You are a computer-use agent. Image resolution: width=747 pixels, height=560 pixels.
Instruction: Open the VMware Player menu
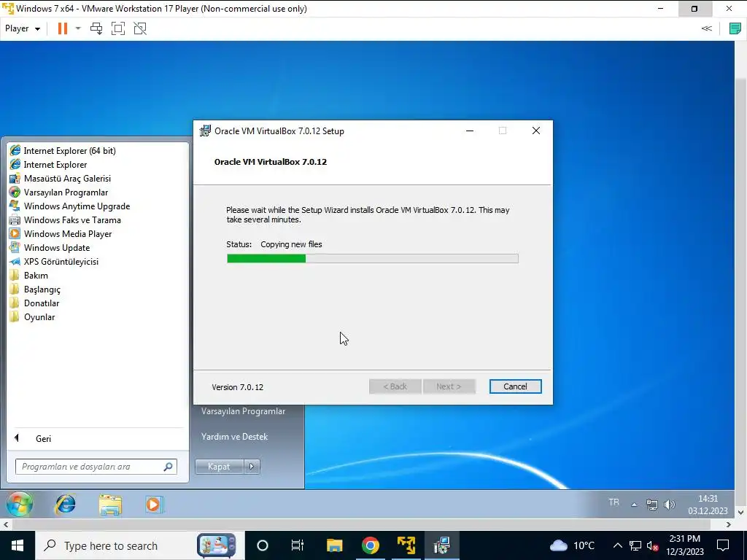(x=23, y=28)
